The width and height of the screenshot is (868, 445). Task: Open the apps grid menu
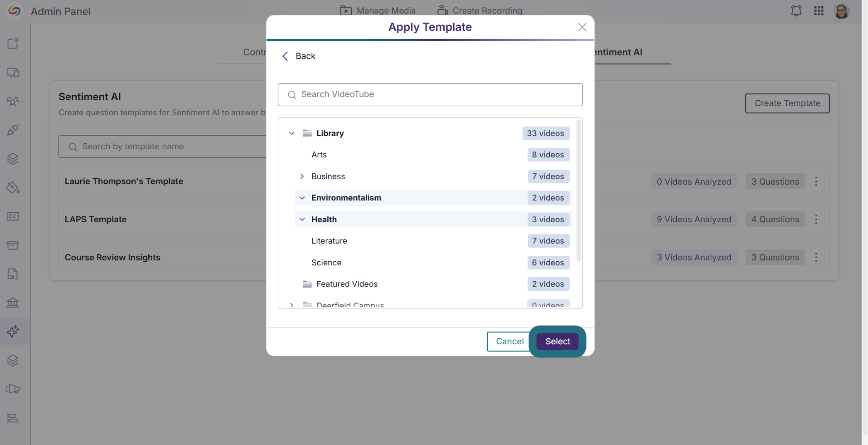click(819, 11)
